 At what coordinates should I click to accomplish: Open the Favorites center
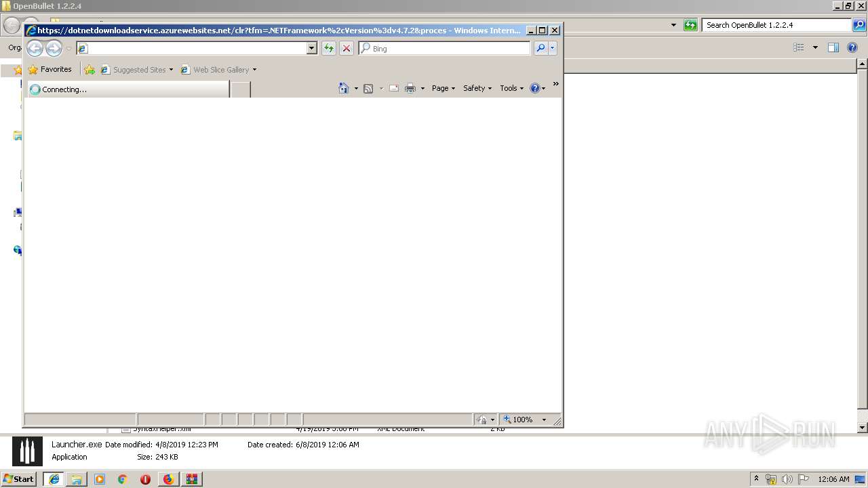click(50, 69)
